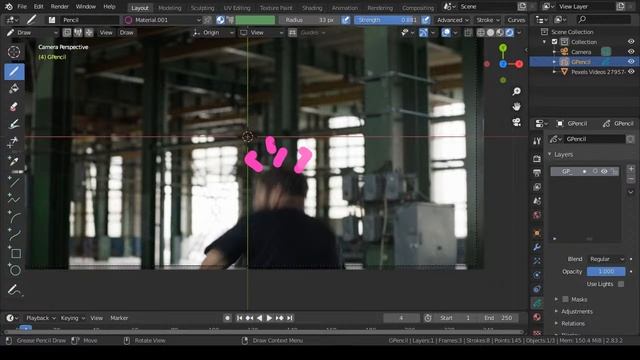Open the Render properties tab
The height and width of the screenshot is (360, 640).
coord(537,159)
